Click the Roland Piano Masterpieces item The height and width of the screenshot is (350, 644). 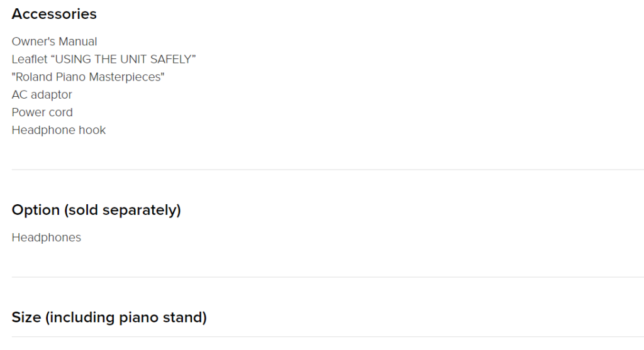(88, 77)
